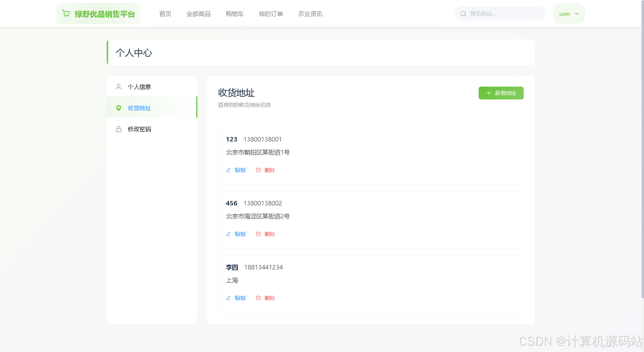This screenshot has height=352, width=644.
Task: Click the person icon beside 个人信息
Action: click(x=119, y=87)
